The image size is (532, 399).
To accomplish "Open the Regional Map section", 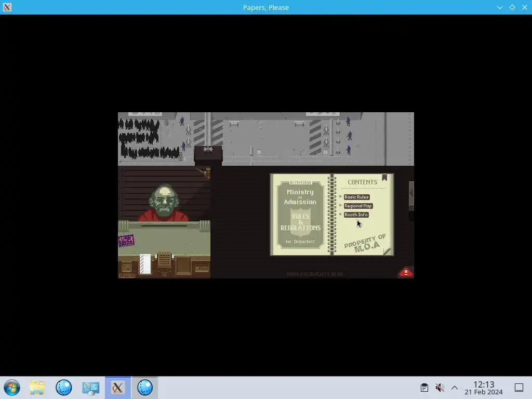I will 358,206.
